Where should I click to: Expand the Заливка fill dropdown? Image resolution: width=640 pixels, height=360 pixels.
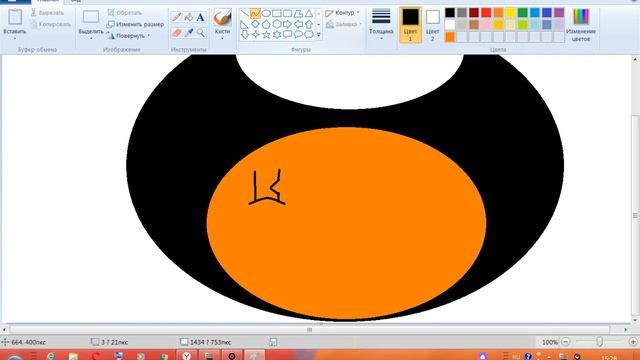point(361,24)
